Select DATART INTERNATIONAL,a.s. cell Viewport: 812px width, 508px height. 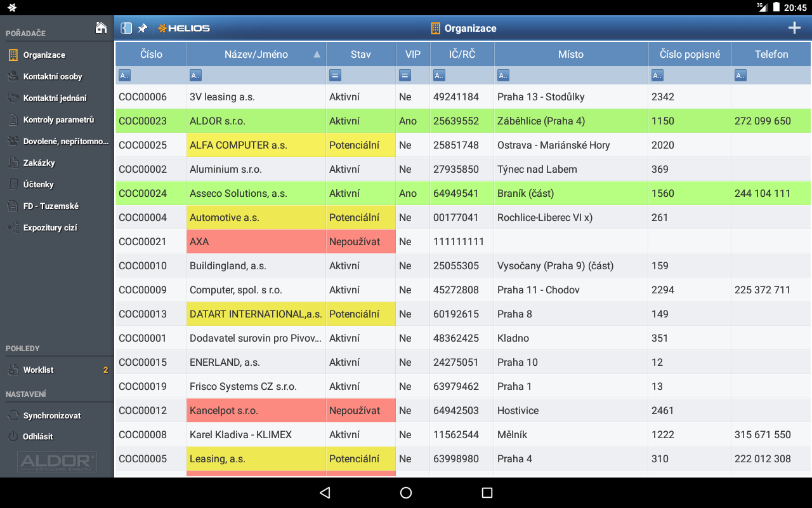tap(256, 314)
